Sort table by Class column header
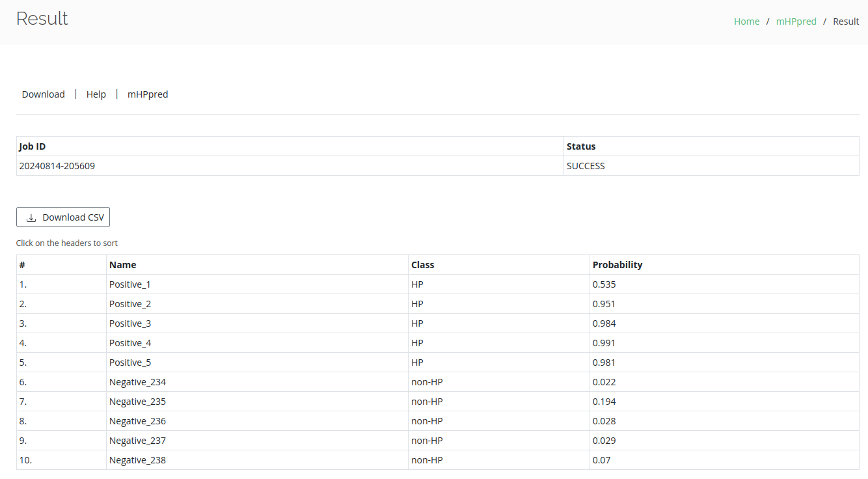The height and width of the screenshot is (479, 868). 422,265
